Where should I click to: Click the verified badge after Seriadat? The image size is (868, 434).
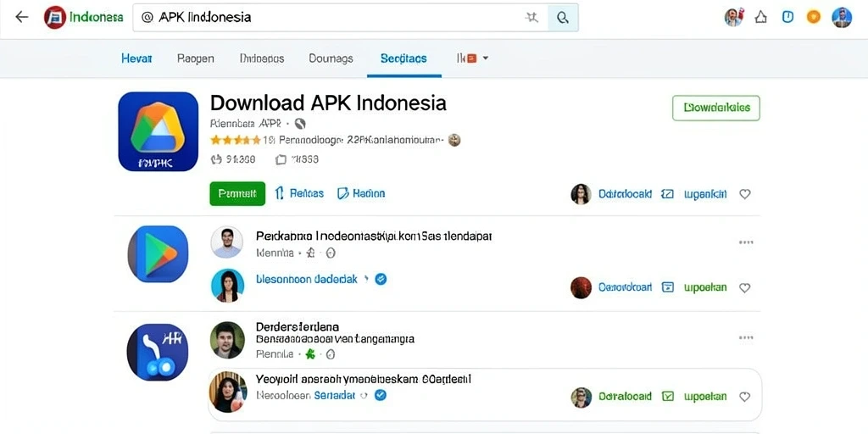[x=381, y=395]
